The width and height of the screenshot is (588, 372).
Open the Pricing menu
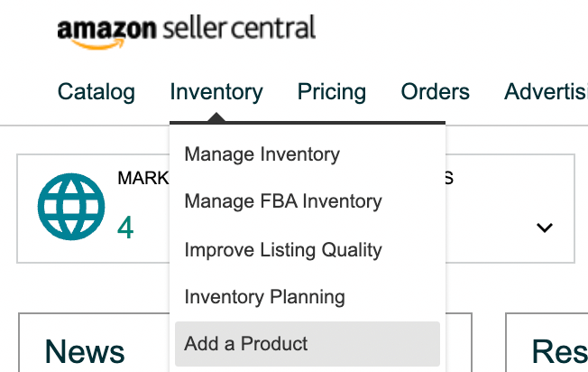pos(332,91)
